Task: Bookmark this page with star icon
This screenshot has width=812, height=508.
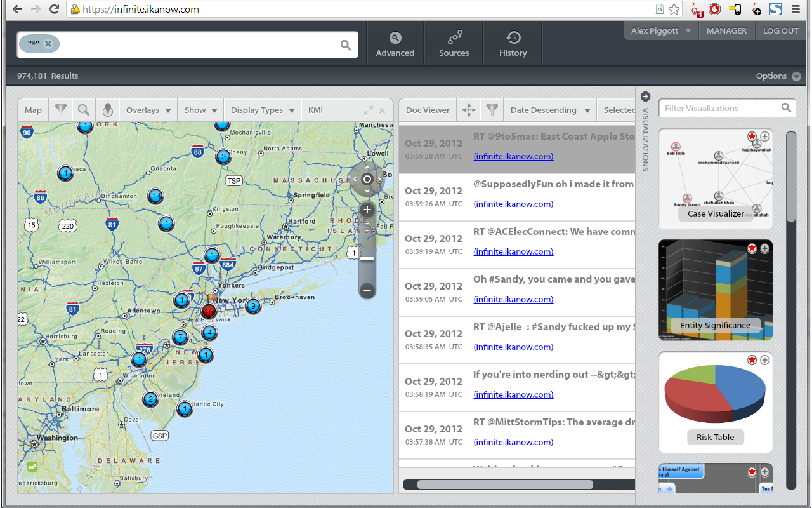Action: tap(674, 10)
